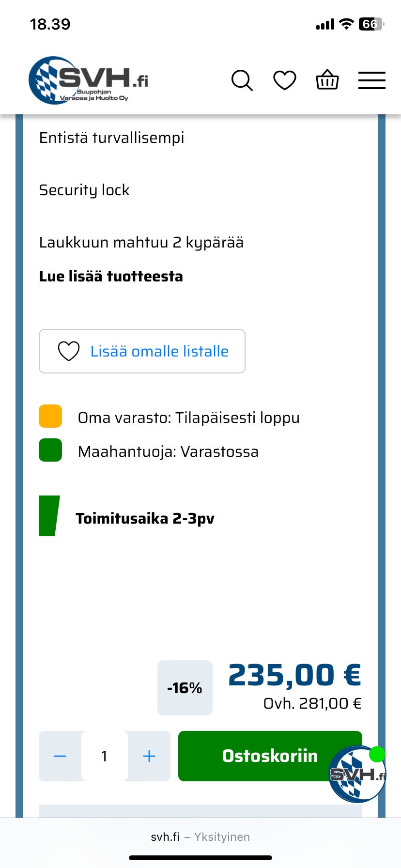The image size is (401, 868).
Task: Increase quantity with the plus stepper
Action: [x=149, y=756]
